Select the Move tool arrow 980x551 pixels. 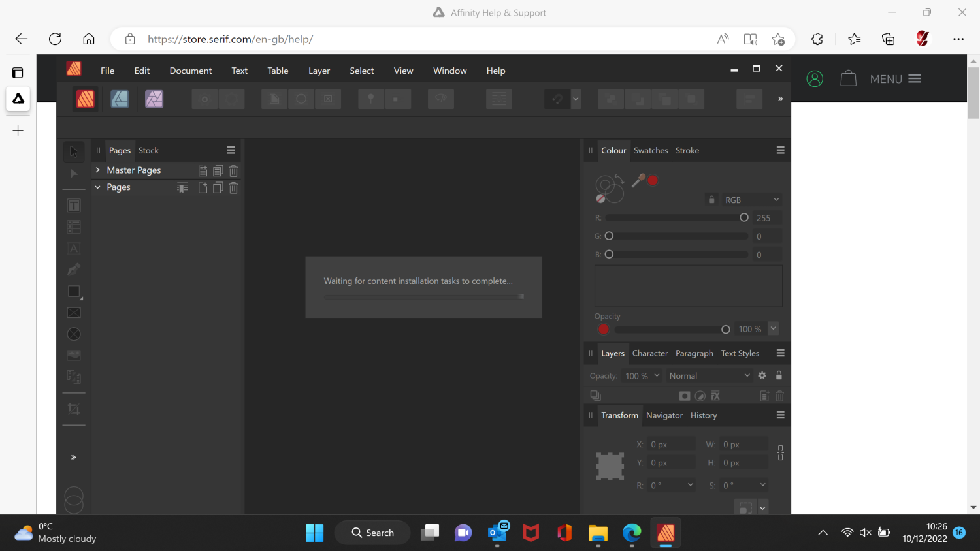[x=74, y=151]
